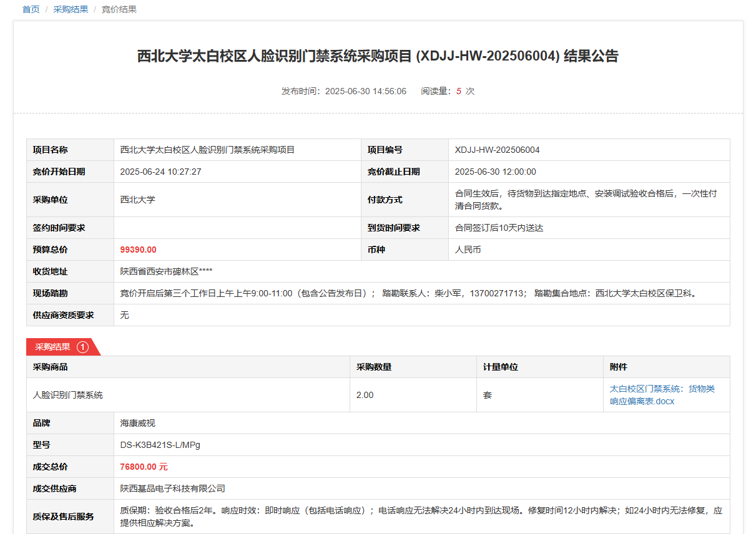
Task: Click supplier name 陕西基品电子科技有限公司
Action: pos(172,488)
